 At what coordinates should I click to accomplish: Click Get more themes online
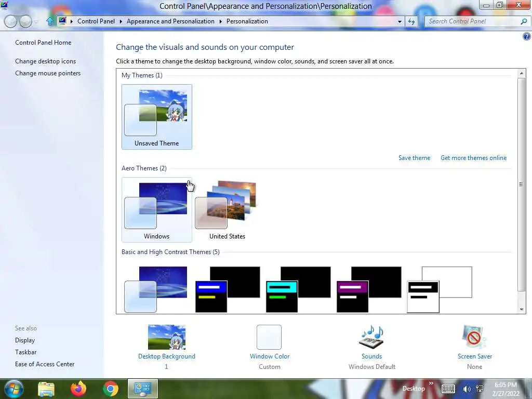coord(473,158)
